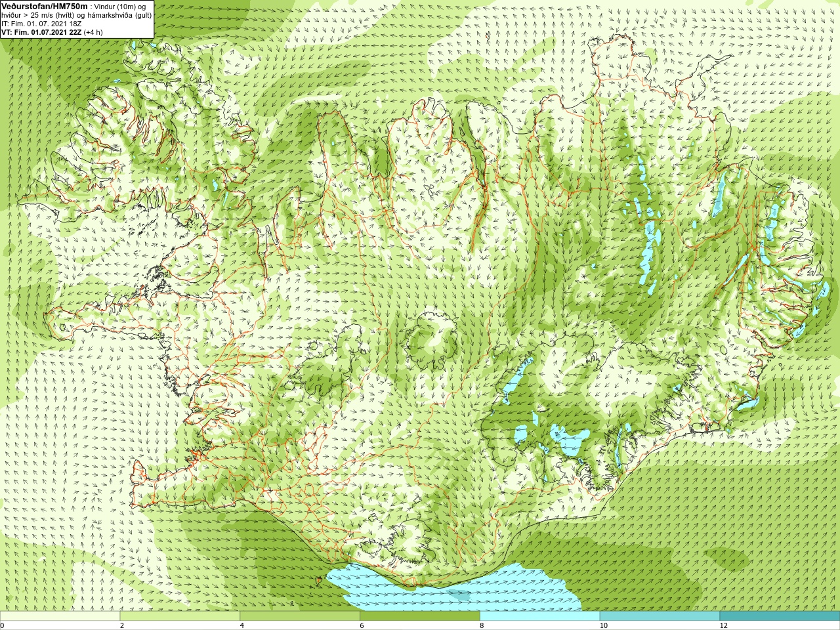This screenshot has height=630, width=840.
Task: Pick the light green 2–4 scale segment
Action: pyautogui.click(x=180, y=616)
